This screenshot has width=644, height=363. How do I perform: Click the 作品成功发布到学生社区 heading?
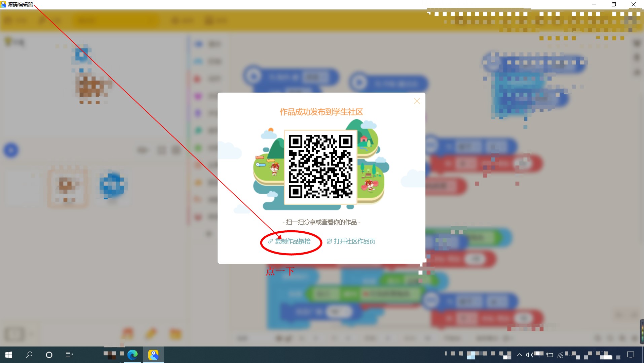tap(321, 112)
